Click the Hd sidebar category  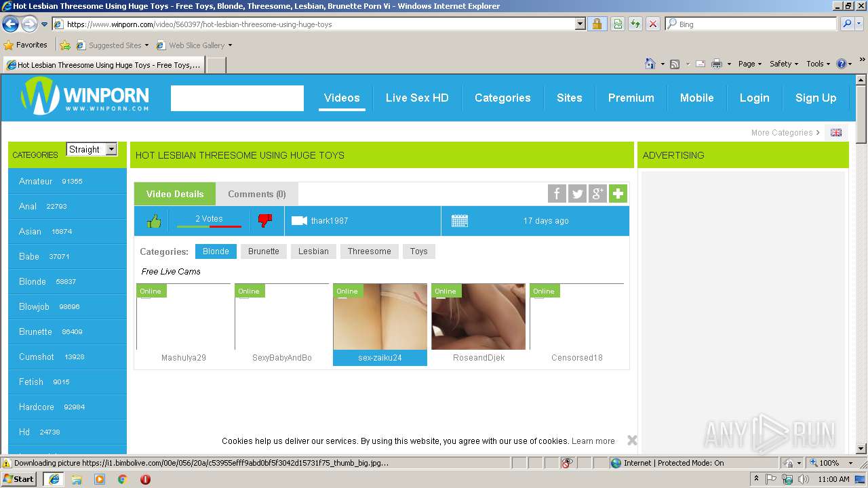click(x=67, y=432)
